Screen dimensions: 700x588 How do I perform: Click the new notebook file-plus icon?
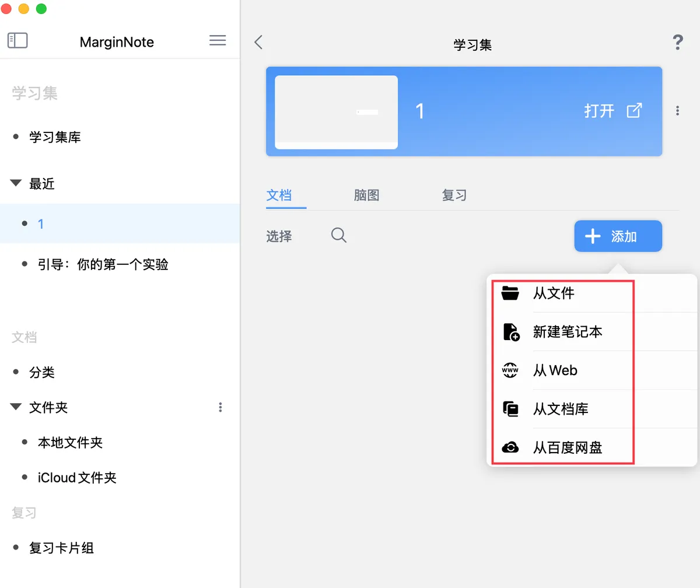[511, 332]
